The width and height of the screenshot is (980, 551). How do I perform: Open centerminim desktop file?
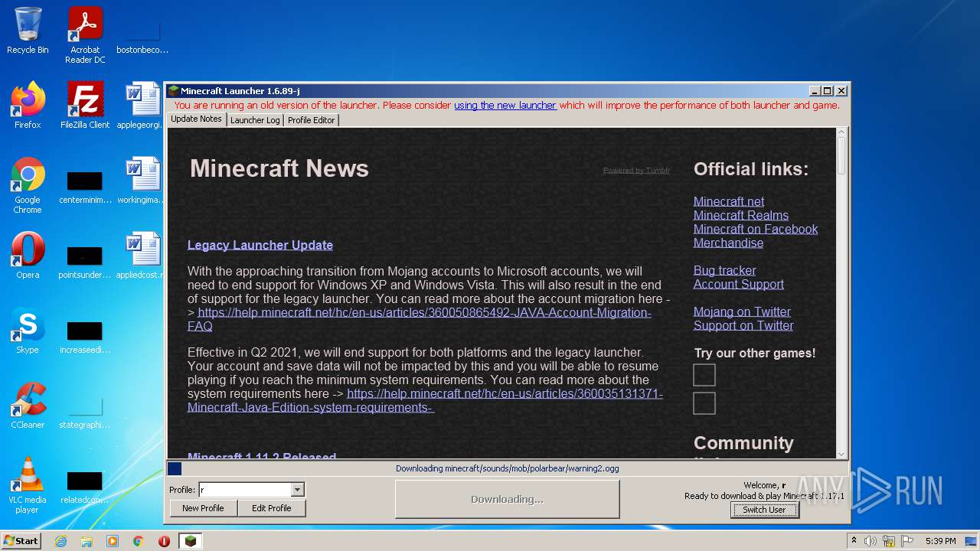[85, 187]
